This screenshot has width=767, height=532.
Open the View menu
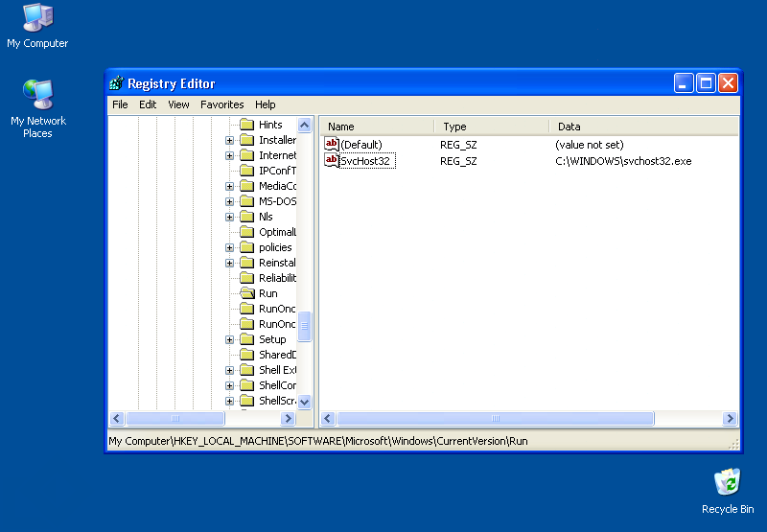point(178,104)
